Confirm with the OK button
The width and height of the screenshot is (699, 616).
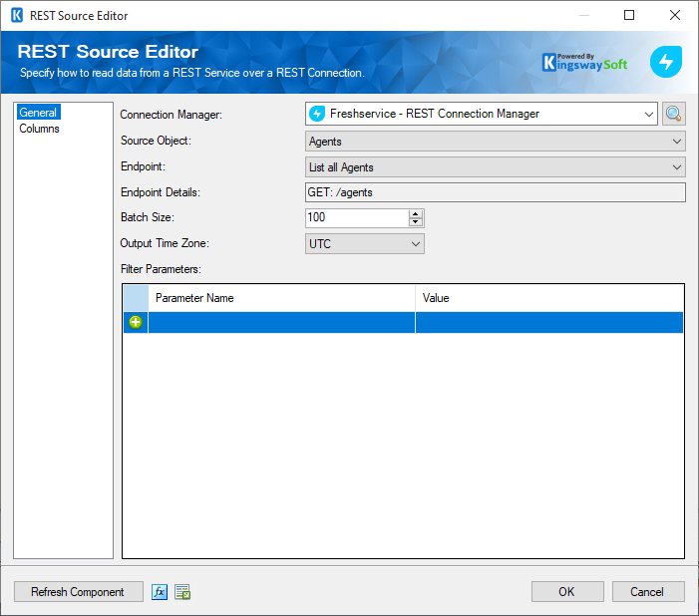pyautogui.click(x=567, y=592)
